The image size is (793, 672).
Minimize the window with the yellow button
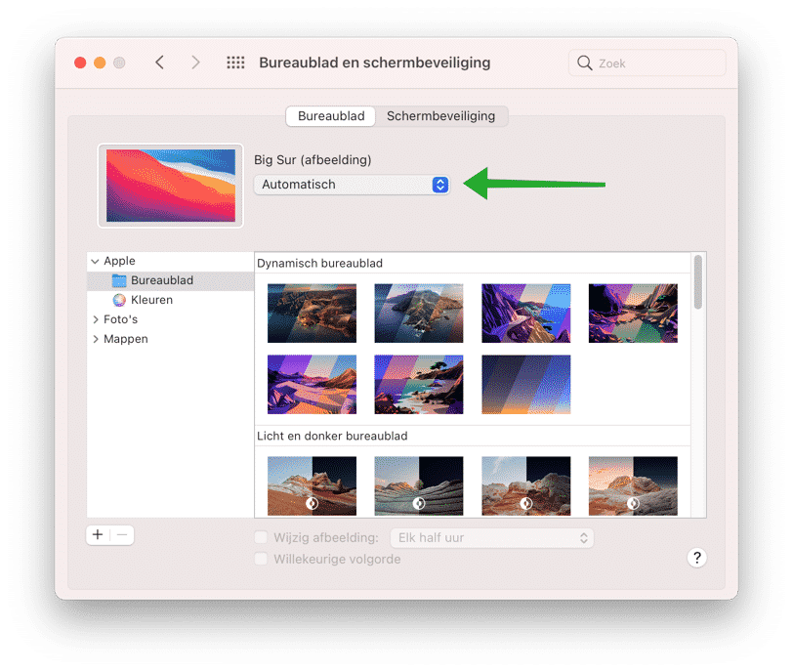click(100, 63)
